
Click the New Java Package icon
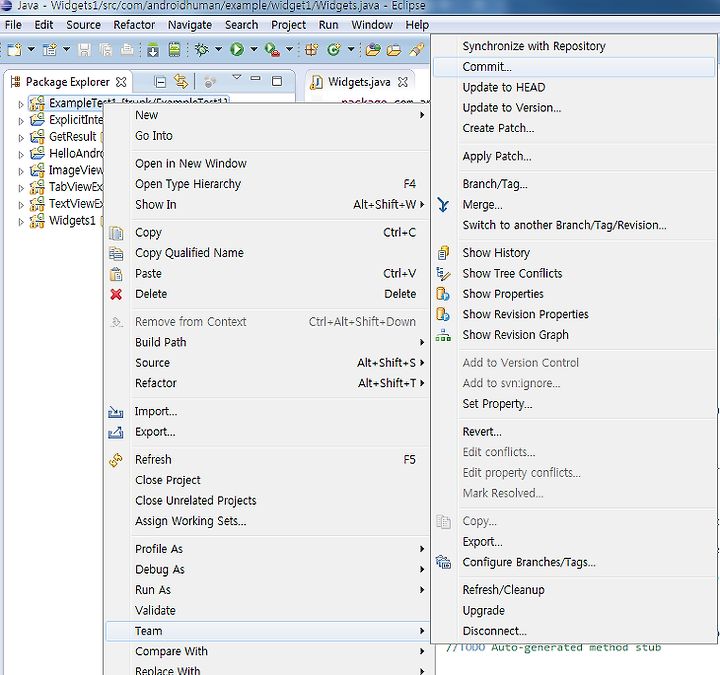point(312,49)
